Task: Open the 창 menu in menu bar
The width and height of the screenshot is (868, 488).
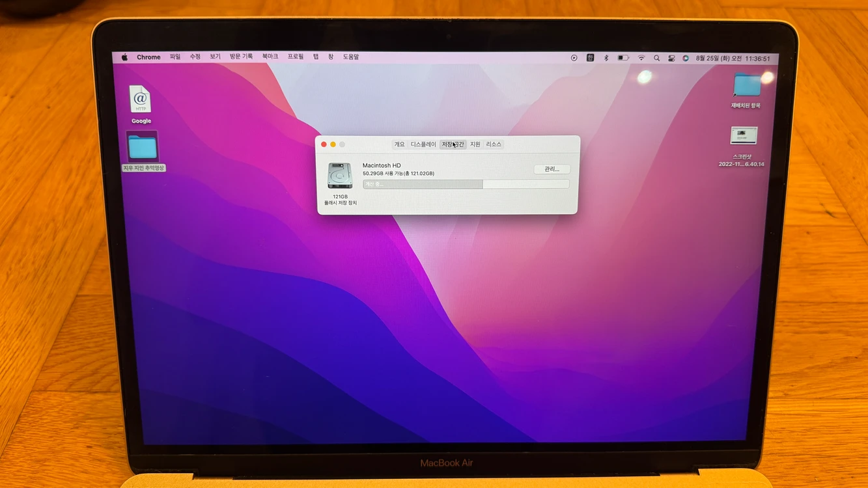Action: coord(331,57)
